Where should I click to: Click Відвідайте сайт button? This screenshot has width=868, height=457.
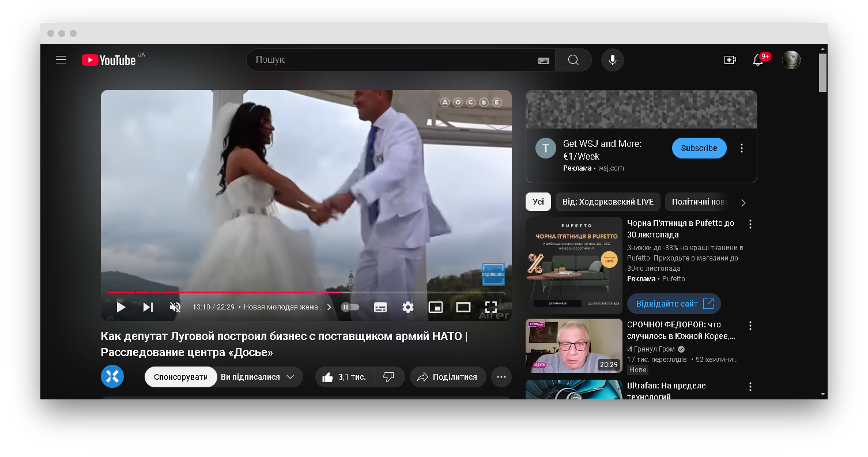pyautogui.click(x=674, y=304)
